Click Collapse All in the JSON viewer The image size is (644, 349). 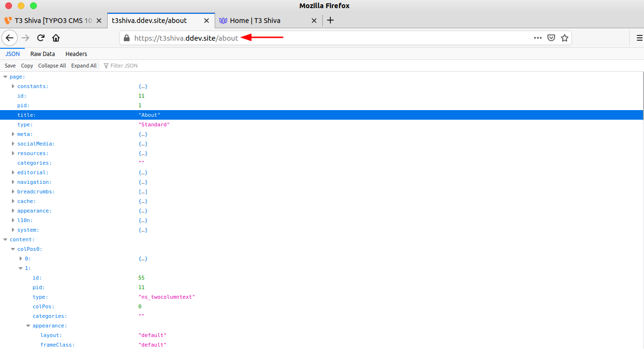click(x=52, y=65)
